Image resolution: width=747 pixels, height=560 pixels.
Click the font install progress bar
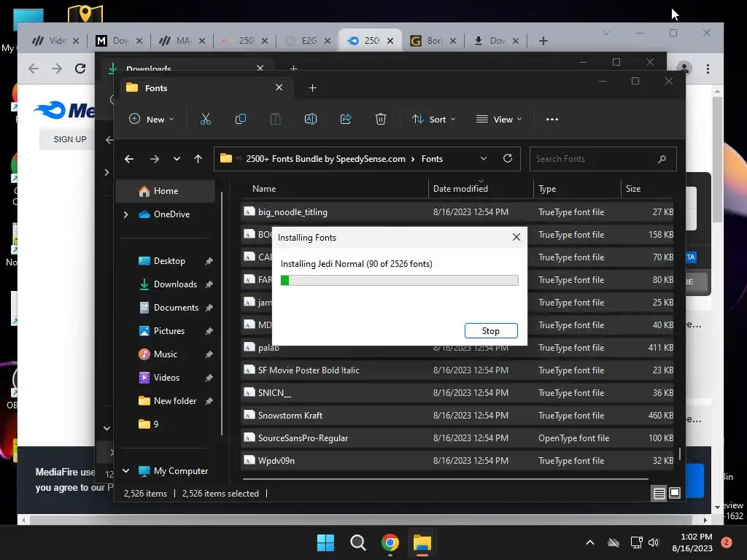click(x=399, y=281)
